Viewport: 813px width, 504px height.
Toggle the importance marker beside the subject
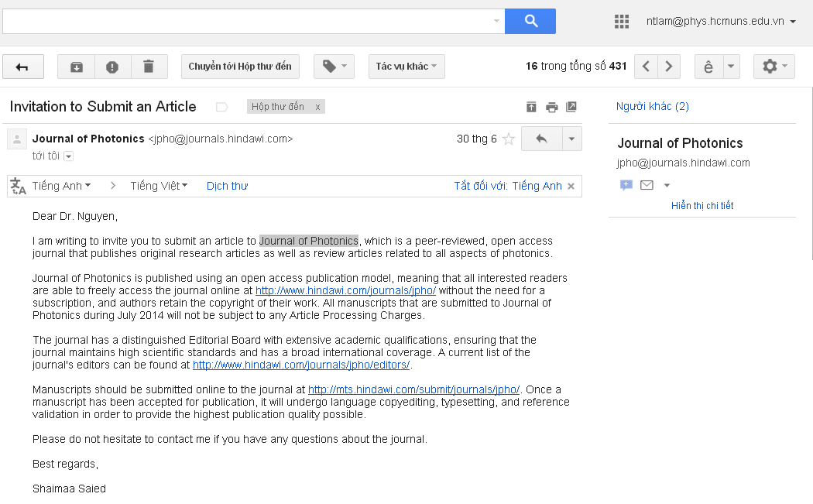click(x=222, y=108)
